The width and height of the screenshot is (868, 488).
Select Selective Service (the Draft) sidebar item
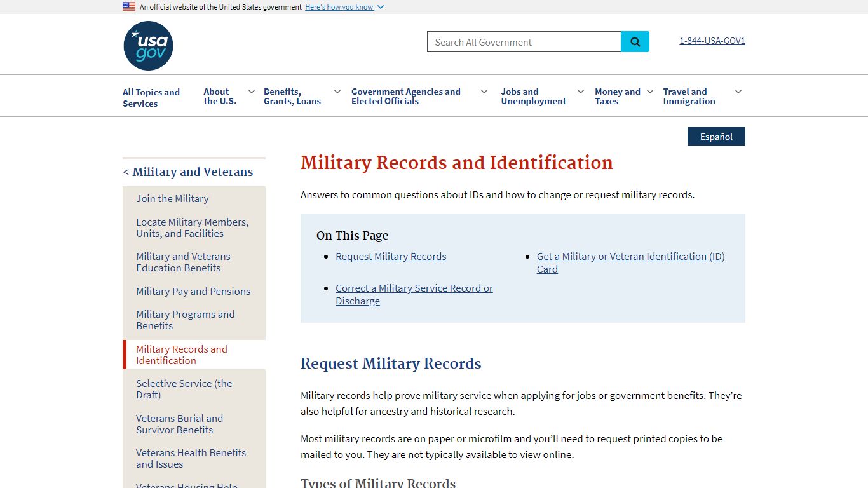point(184,389)
